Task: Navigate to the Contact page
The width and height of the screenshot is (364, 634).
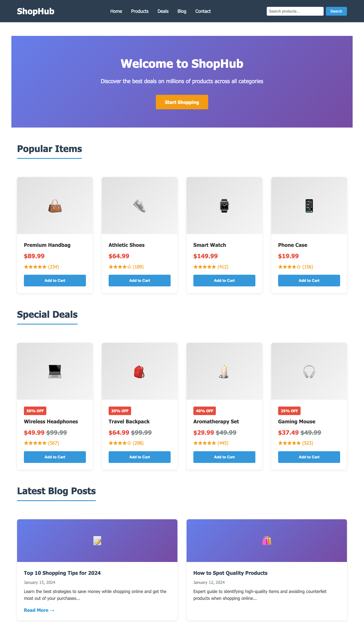Action: tap(203, 11)
